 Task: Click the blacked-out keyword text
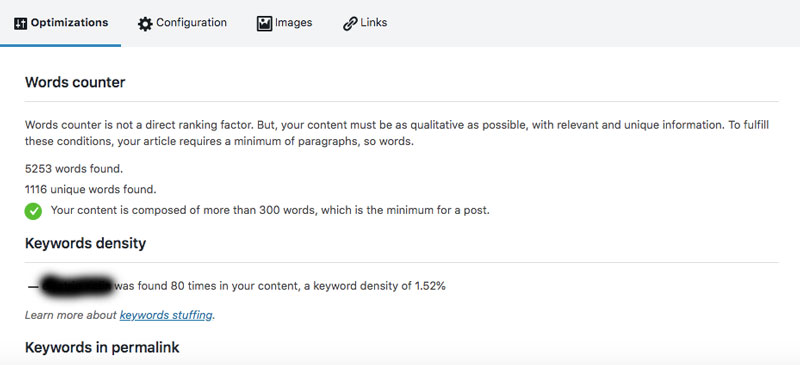78,284
